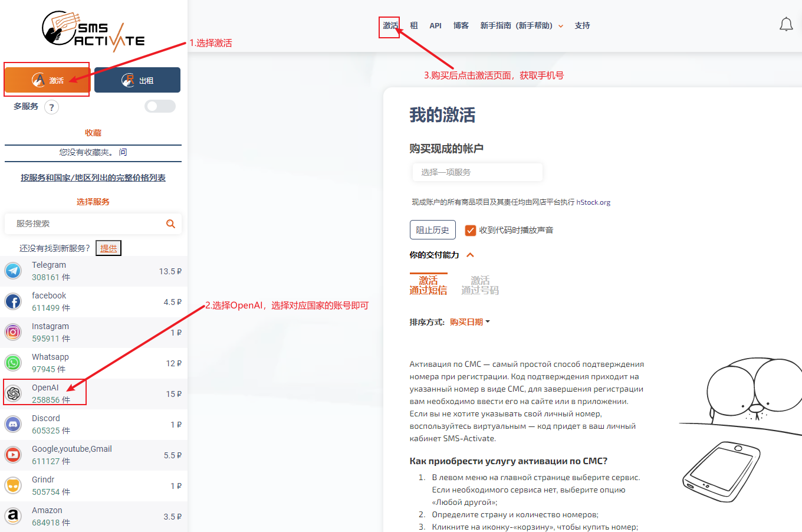Click the 问 link in favorites section
The image size is (802, 532).
click(x=123, y=152)
